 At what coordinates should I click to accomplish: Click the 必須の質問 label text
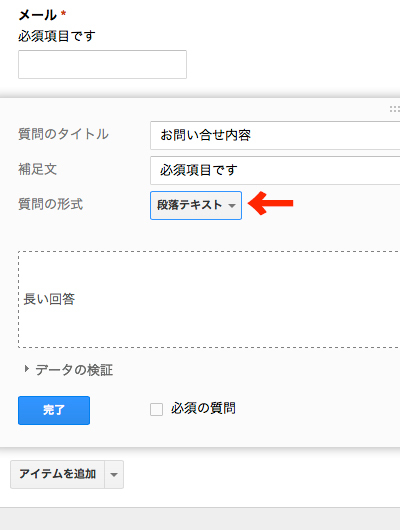coord(203,408)
